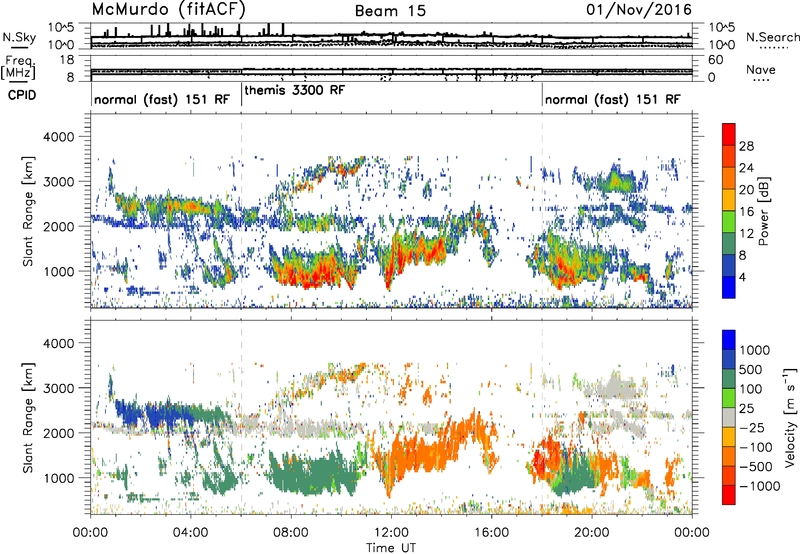Viewport: 800px width, 554px height.
Task: Click the '4000' tick of the power panel
Action: [61, 137]
